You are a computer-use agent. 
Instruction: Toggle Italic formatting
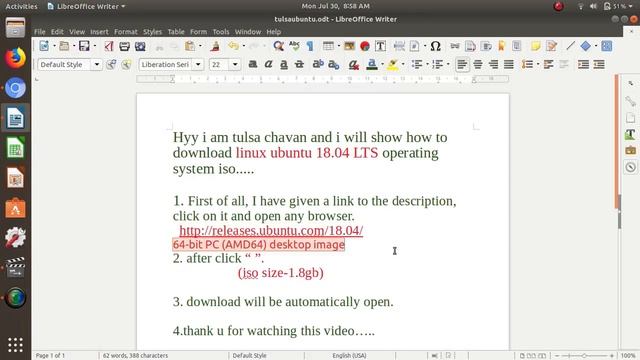[268, 64]
